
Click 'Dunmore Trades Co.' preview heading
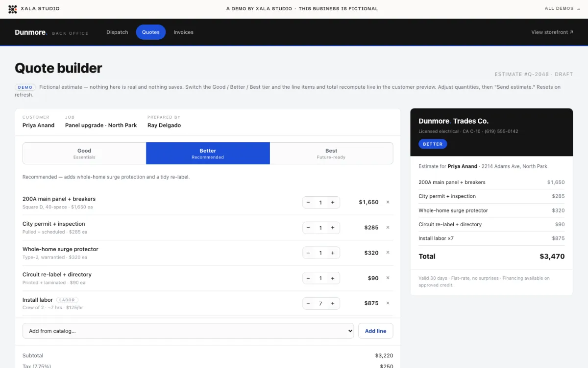[x=454, y=121]
